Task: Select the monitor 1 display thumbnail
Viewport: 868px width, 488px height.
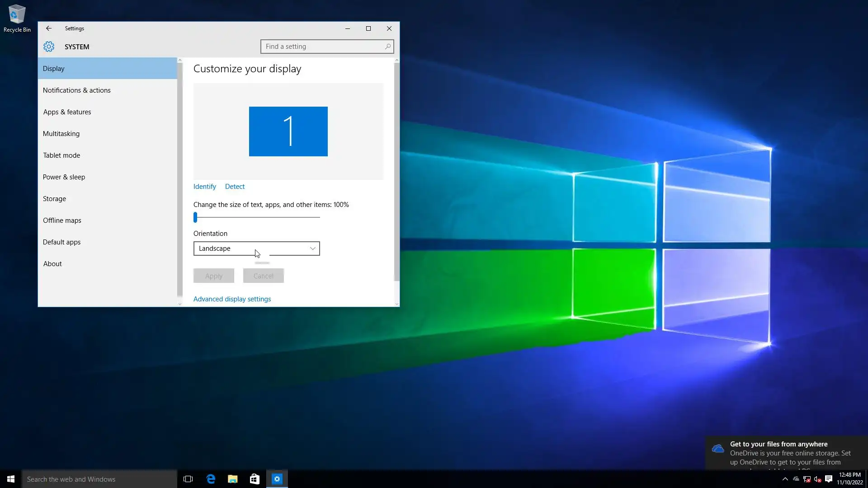Action: pyautogui.click(x=288, y=131)
